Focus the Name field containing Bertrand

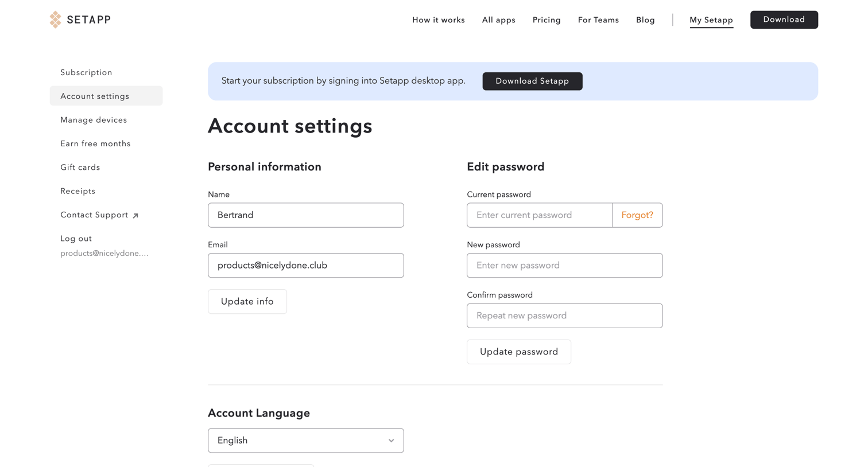(x=306, y=215)
